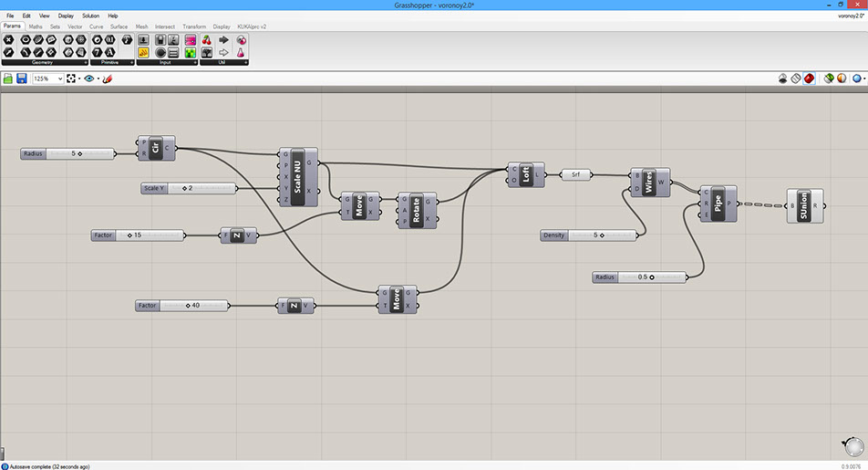Click the sketch pencil tool icon

[108, 78]
